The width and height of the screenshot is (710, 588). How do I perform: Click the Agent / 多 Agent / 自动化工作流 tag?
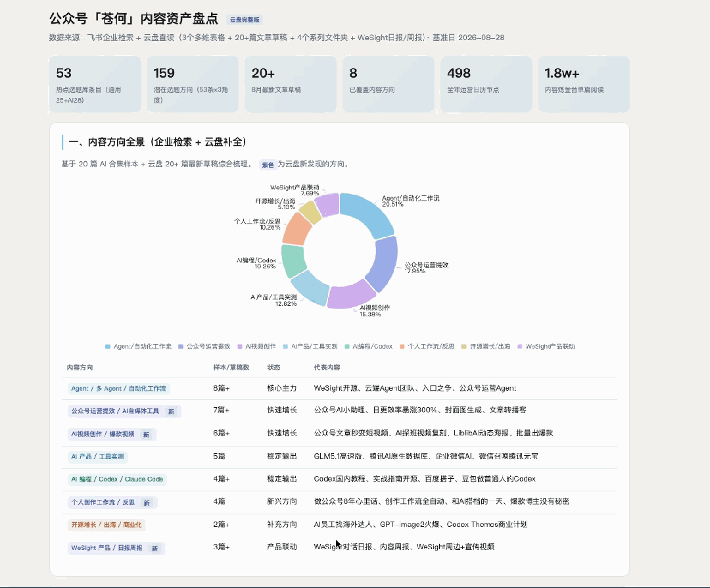(118, 389)
